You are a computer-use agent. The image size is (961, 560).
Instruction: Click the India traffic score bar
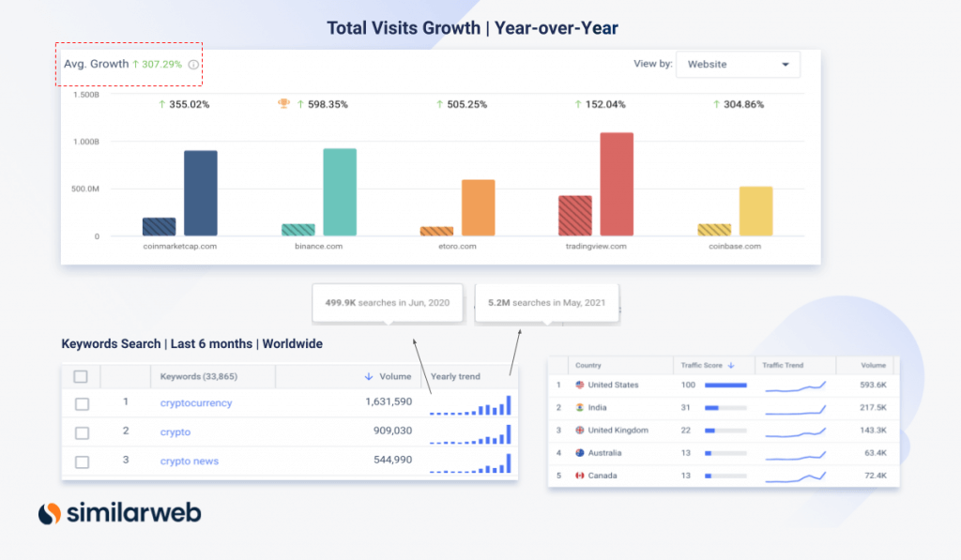tap(725, 408)
